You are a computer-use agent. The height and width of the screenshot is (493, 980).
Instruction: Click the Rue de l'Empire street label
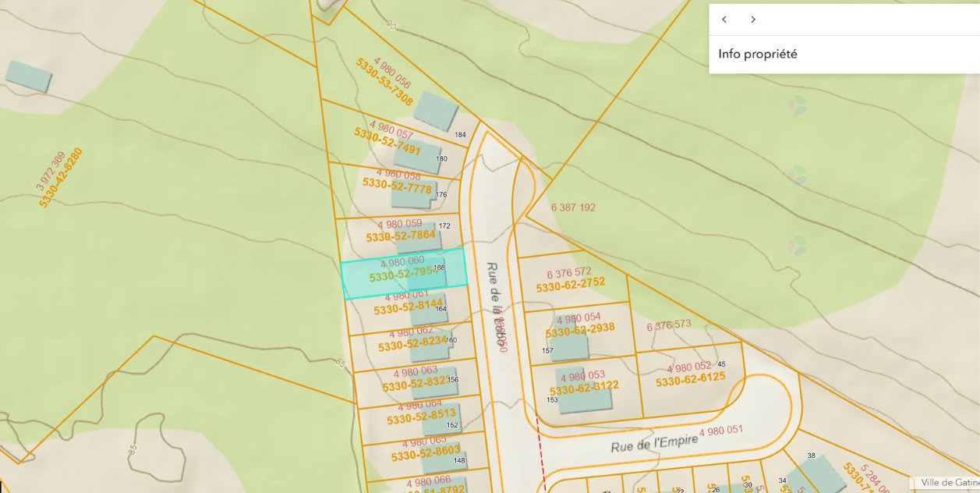(x=654, y=443)
